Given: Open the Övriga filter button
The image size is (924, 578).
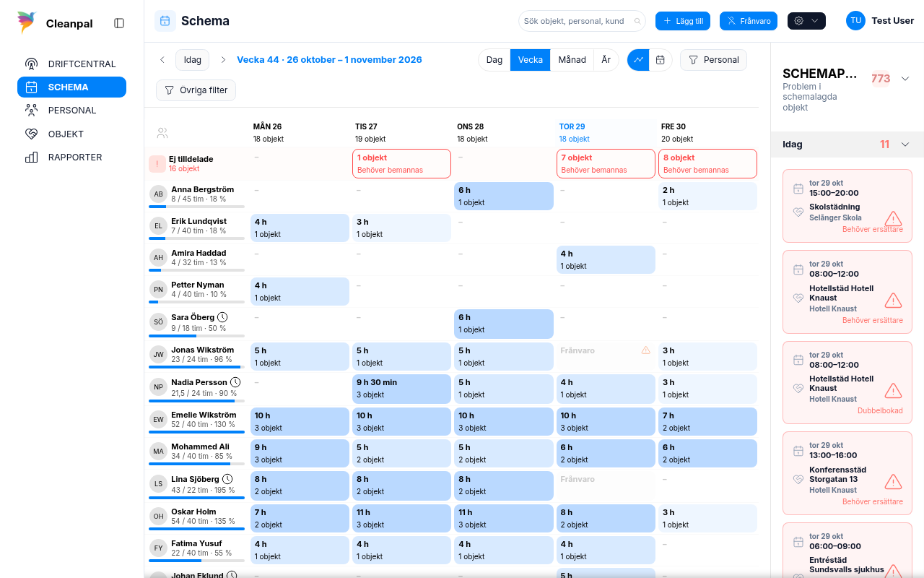Looking at the screenshot, I should pyautogui.click(x=196, y=90).
